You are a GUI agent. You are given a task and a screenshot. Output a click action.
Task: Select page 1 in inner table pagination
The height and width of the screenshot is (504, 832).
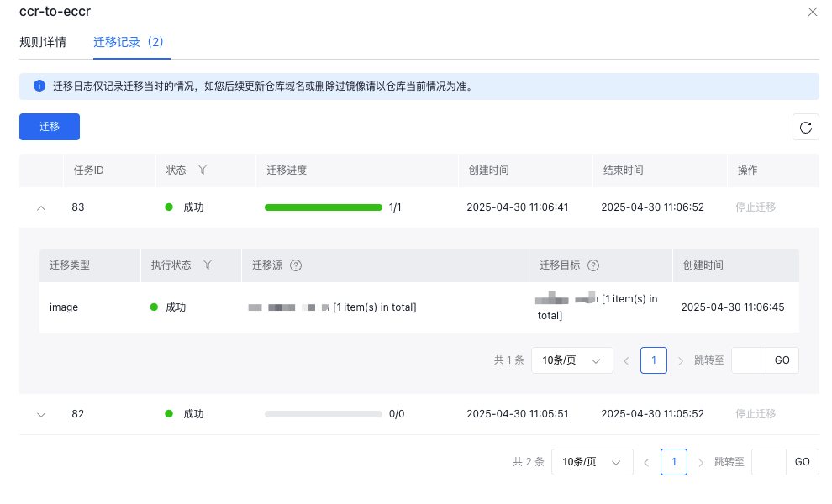coord(654,360)
